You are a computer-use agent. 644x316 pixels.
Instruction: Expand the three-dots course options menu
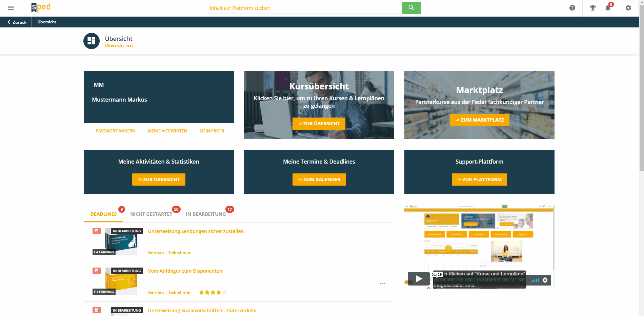click(x=382, y=283)
